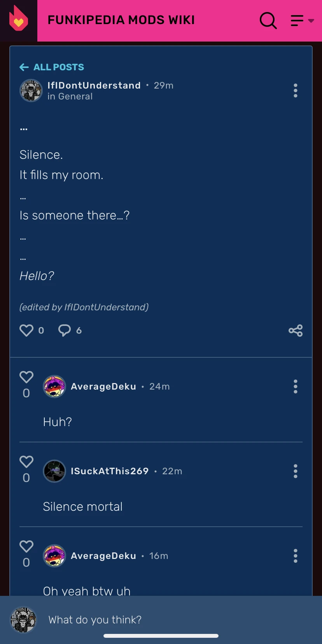
Task: Open the hamburger navigation dropdown
Action: [x=296, y=21]
